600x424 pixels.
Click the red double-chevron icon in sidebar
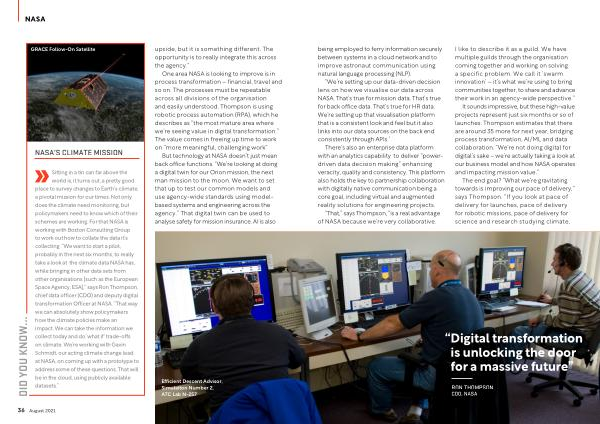(x=42, y=176)
